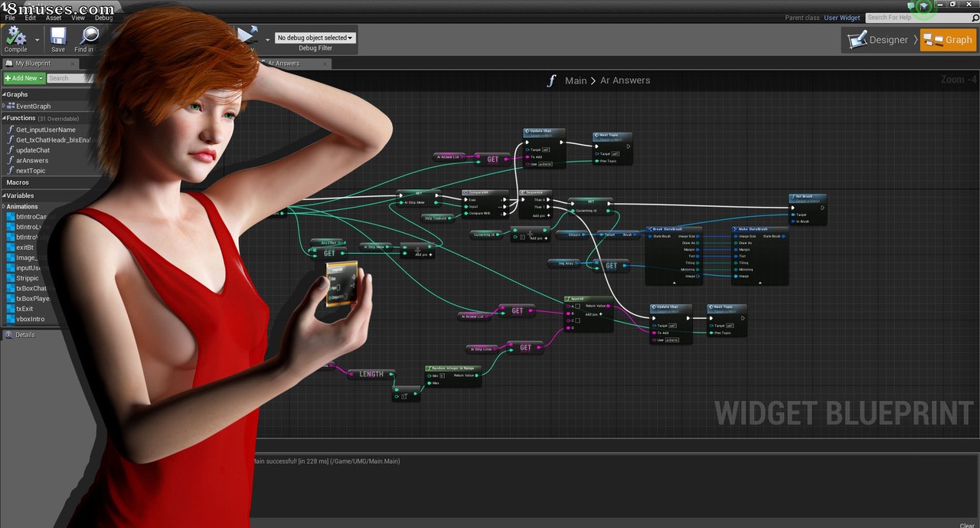Switch to Graph mode

point(948,40)
